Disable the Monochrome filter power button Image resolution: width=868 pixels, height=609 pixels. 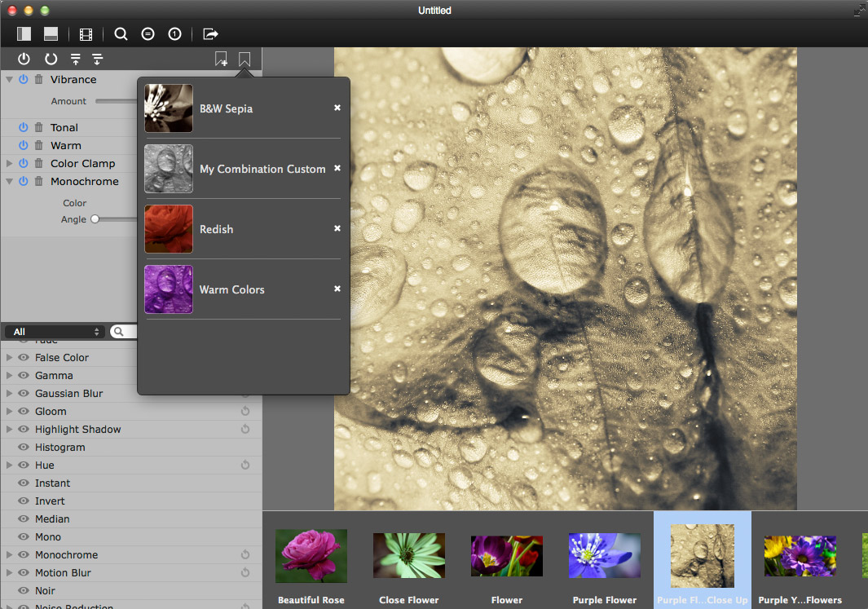pyautogui.click(x=24, y=182)
